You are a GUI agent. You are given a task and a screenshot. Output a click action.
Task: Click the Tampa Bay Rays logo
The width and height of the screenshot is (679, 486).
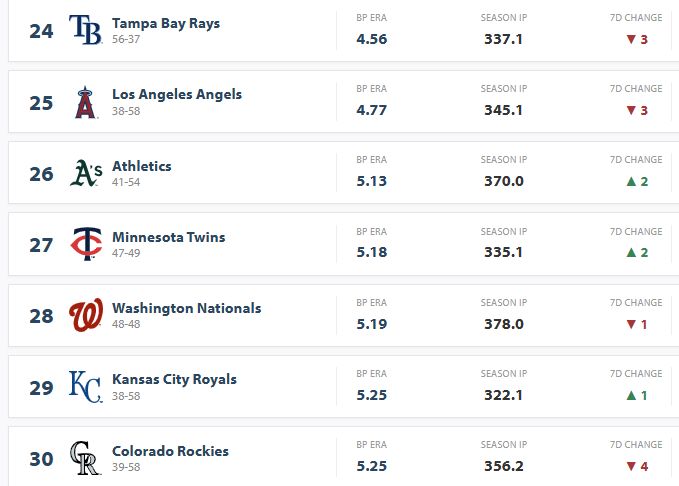86,30
